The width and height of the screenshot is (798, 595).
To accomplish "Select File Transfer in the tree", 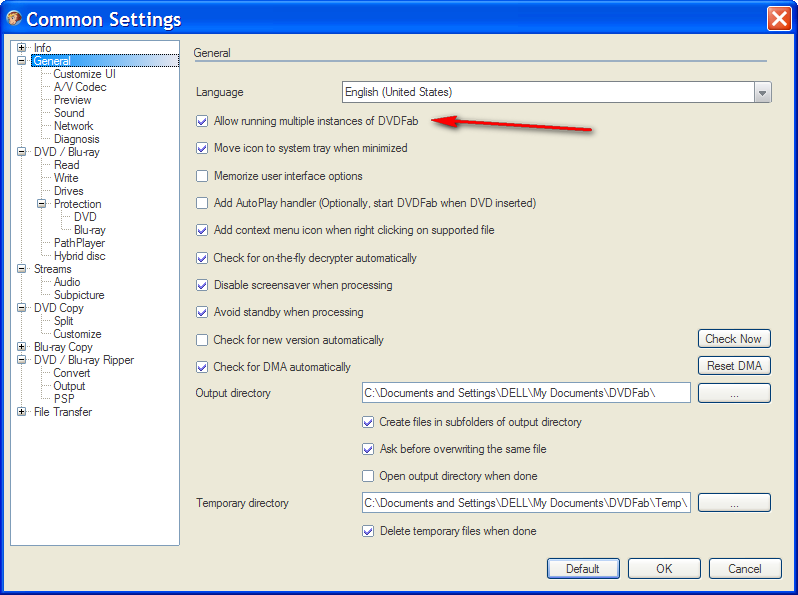I will click(x=63, y=412).
